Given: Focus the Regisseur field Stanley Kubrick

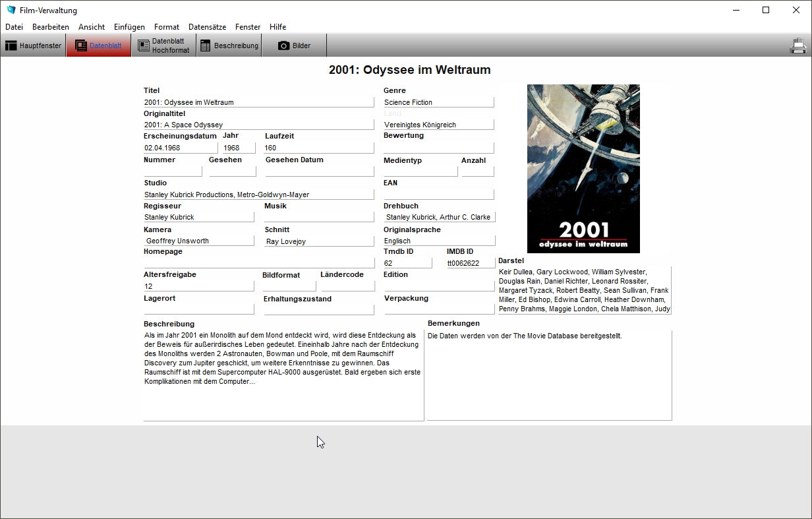Looking at the screenshot, I should [x=198, y=217].
